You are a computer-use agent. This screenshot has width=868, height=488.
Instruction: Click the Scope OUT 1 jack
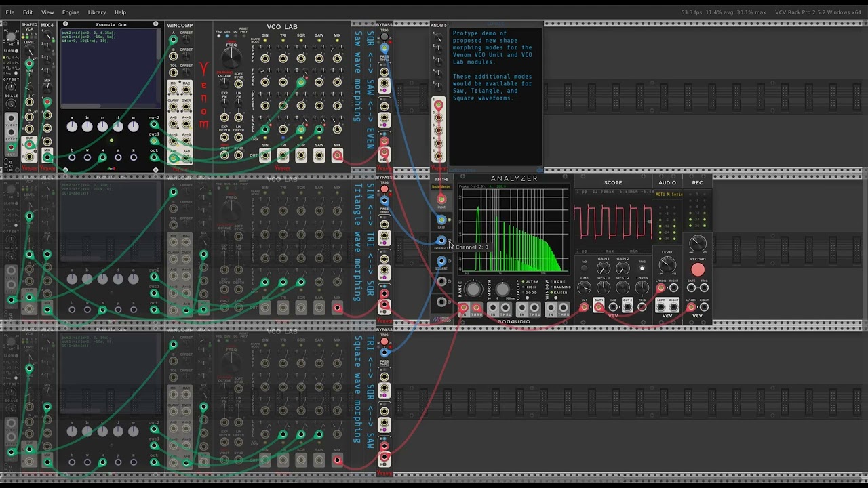pyautogui.click(x=599, y=307)
